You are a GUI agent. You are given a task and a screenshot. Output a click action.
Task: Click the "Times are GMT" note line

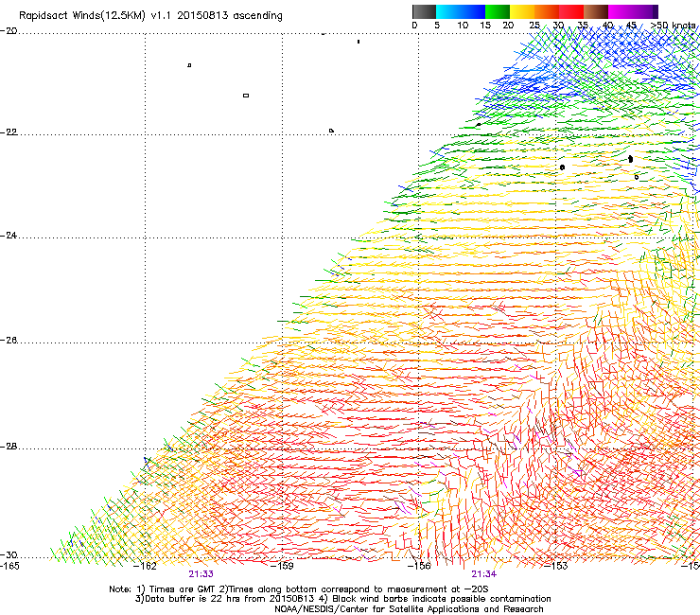tap(298, 589)
